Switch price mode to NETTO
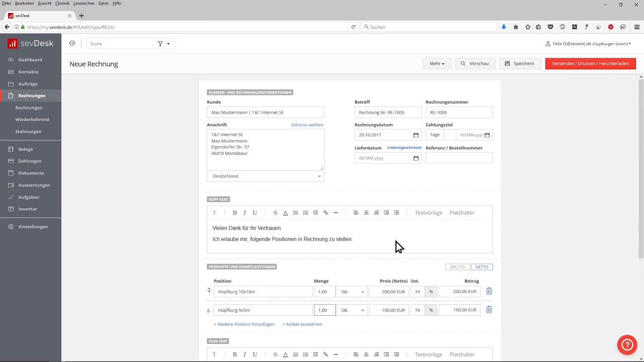This screenshot has height=362, width=644. tap(481, 267)
